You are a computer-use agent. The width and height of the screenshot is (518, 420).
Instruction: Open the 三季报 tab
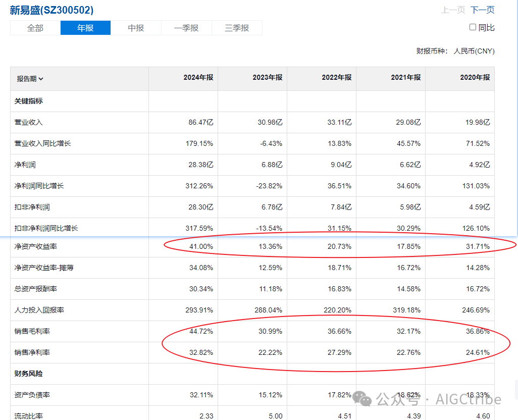point(237,28)
